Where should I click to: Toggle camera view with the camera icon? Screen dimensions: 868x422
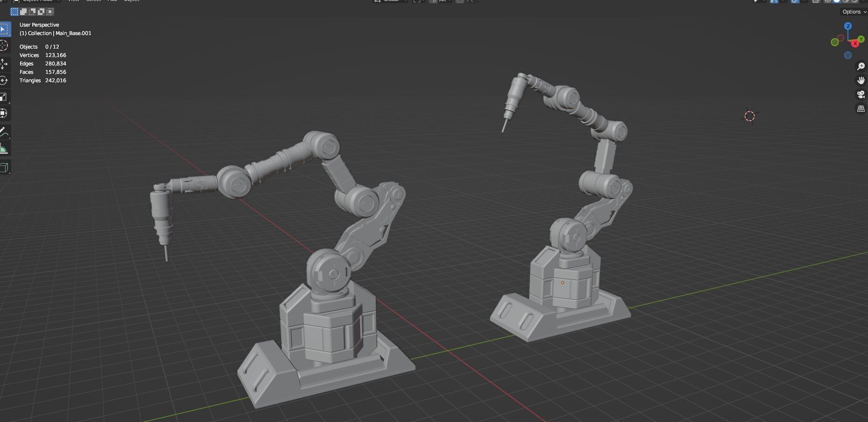(861, 94)
